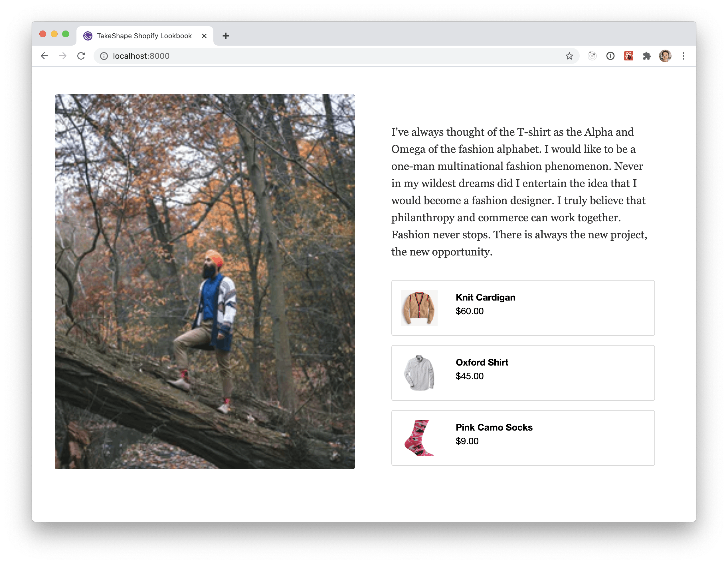The width and height of the screenshot is (728, 564).
Task: View site information icon in address bar
Action: [104, 56]
